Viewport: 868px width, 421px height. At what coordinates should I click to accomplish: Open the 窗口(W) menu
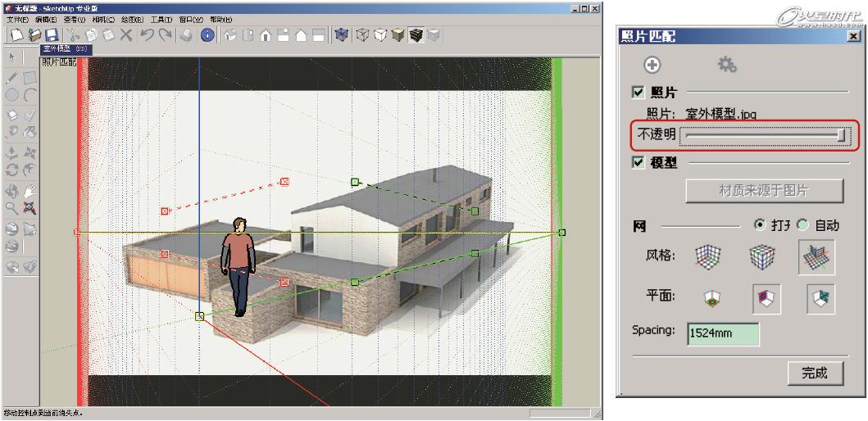(x=191, y=20)
